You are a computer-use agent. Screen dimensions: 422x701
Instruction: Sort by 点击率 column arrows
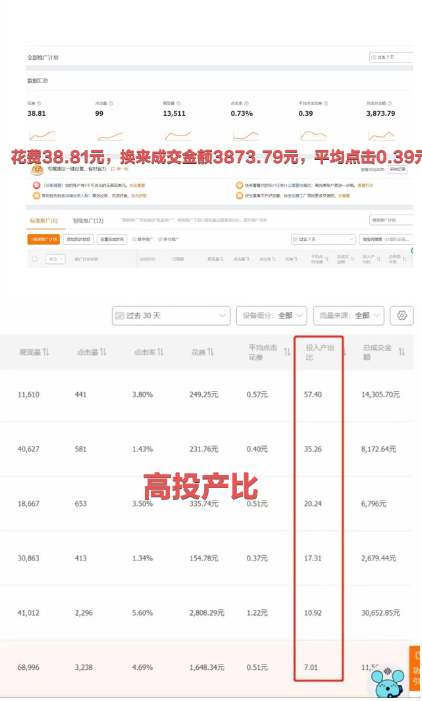click(160, 352)
